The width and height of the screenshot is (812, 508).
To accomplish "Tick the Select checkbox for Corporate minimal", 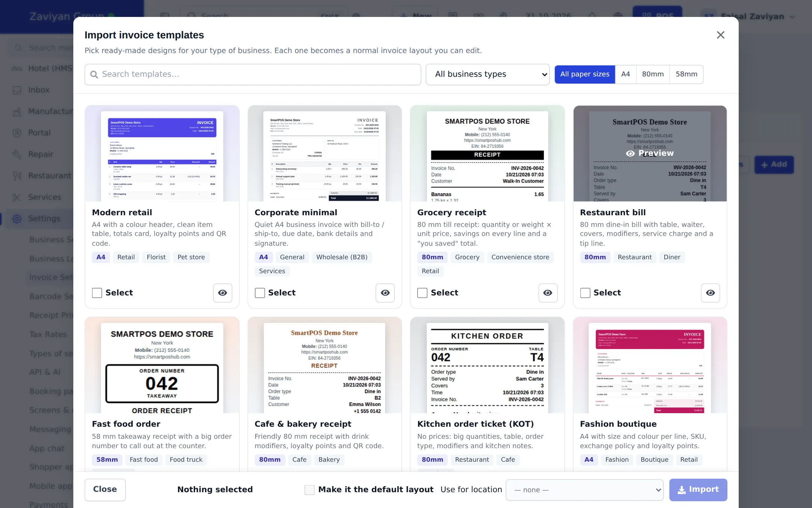I will click(260, 293).
